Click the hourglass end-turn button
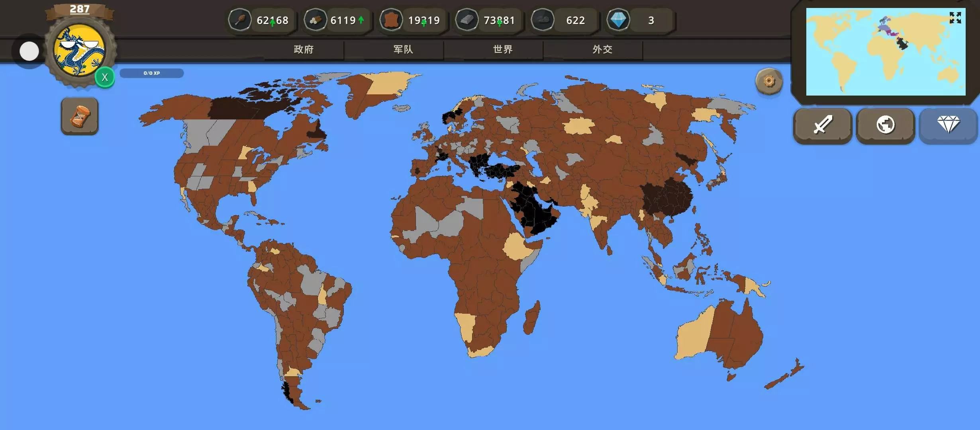980x430 pixels. click(x=80, y=117)
